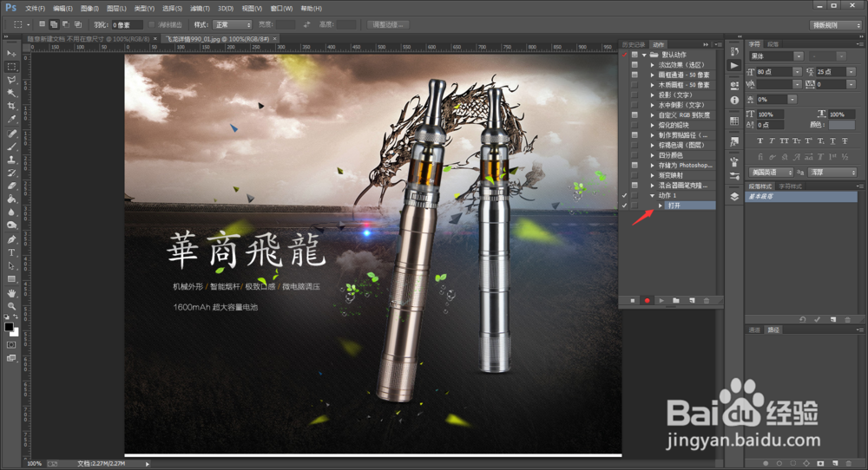This screenshot has width=868, height=470.
Task: Open the 窗口(W) menu
Action: 282,9
